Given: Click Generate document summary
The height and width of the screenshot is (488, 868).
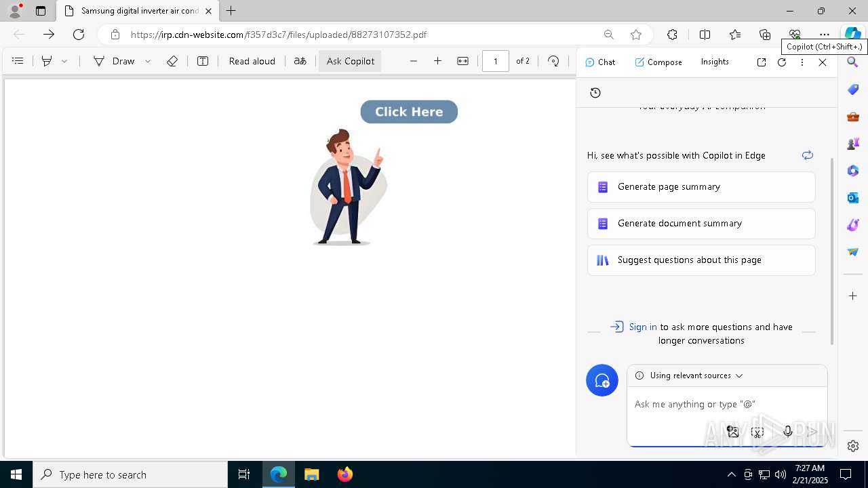Looking at the screenshot, I should click(x=701, y=224).
